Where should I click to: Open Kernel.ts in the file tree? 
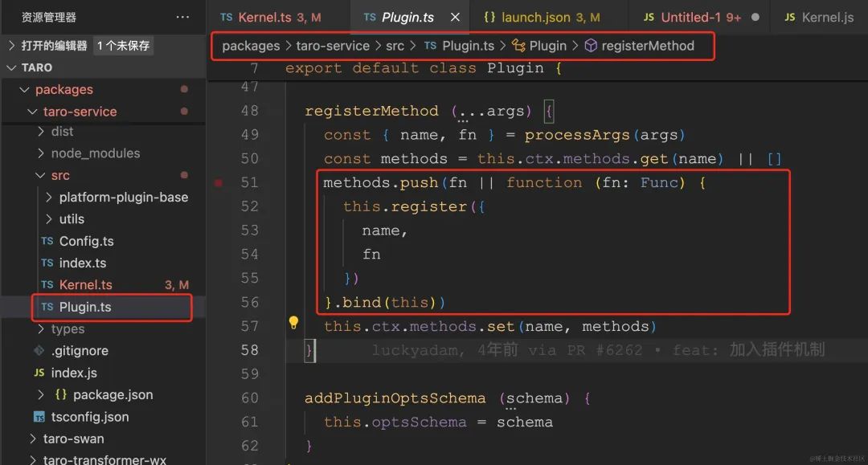[86, 285]
